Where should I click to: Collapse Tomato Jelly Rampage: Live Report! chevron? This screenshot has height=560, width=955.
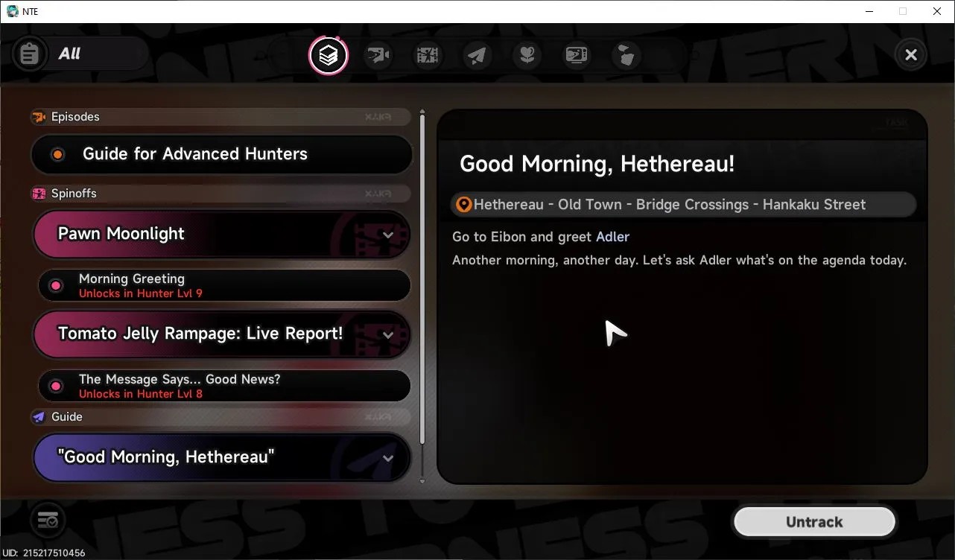(x=387, y=335)
